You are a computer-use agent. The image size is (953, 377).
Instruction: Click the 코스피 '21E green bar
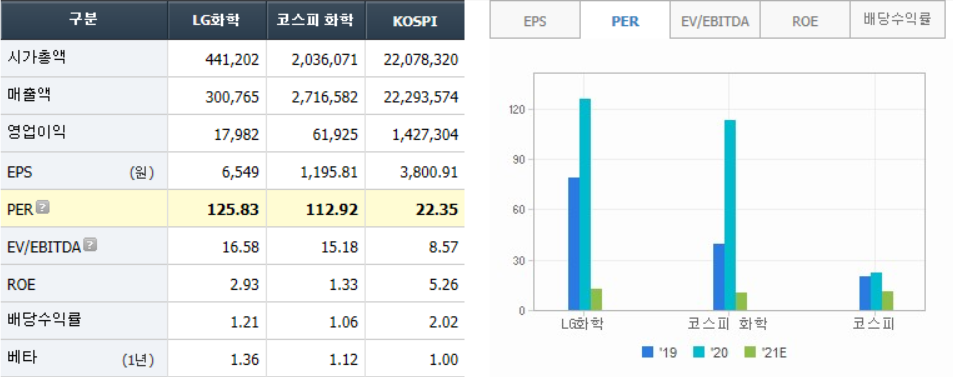(x=887, y=301)
